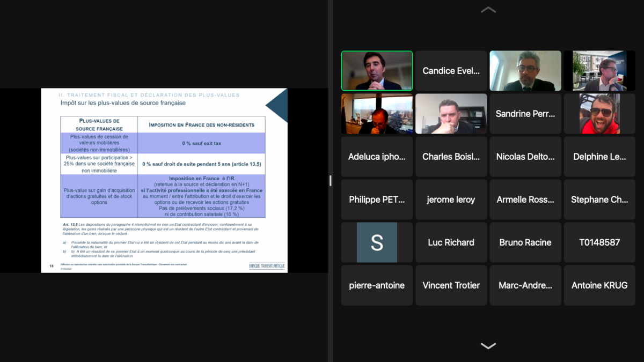Viewport: 644px width, 362px height.
Task: Click Philippe PET... participant tile
Action: pyautogui.click(x=377, y=200)
